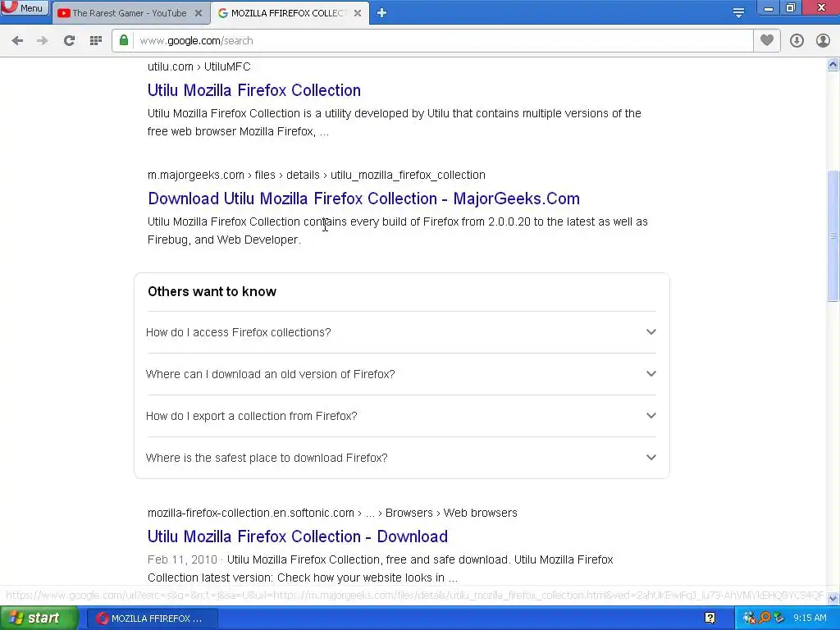Open the user account icon
The height and width of the screenshot is (630, 840).
click(x=823, y=41)
